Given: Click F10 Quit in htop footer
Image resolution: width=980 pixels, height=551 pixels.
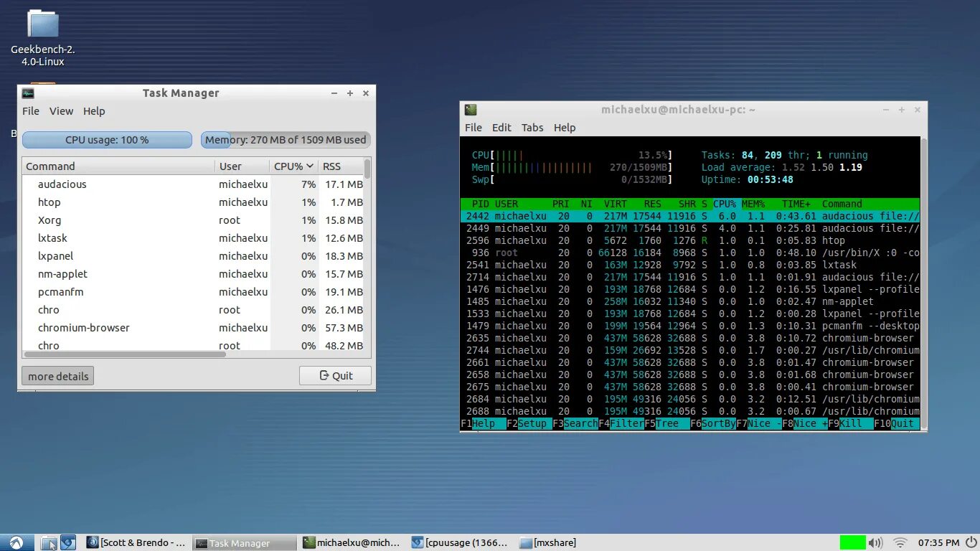Looking at the screenshot, I should (x=897, y=423).
